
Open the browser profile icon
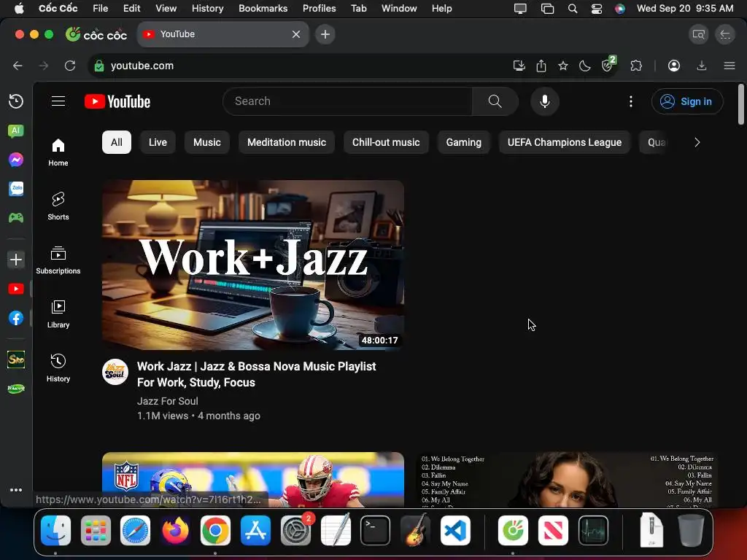pos(673,66)
